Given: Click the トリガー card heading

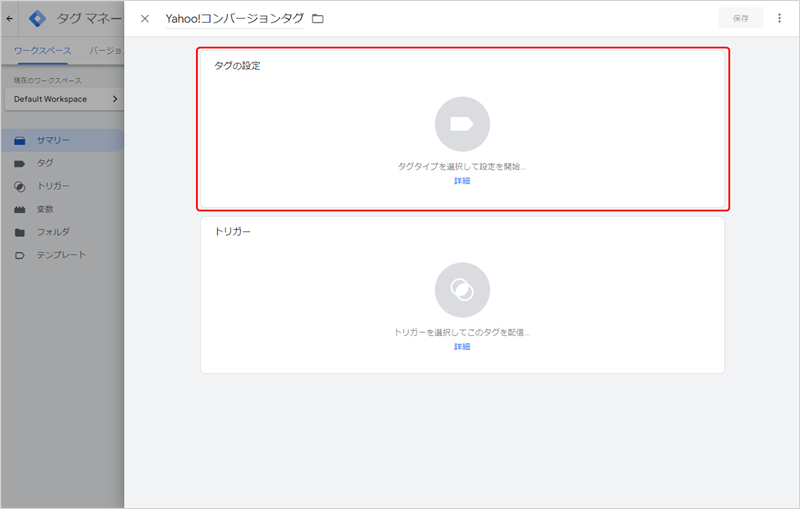Looking at the screenshot, I should 233,232.
